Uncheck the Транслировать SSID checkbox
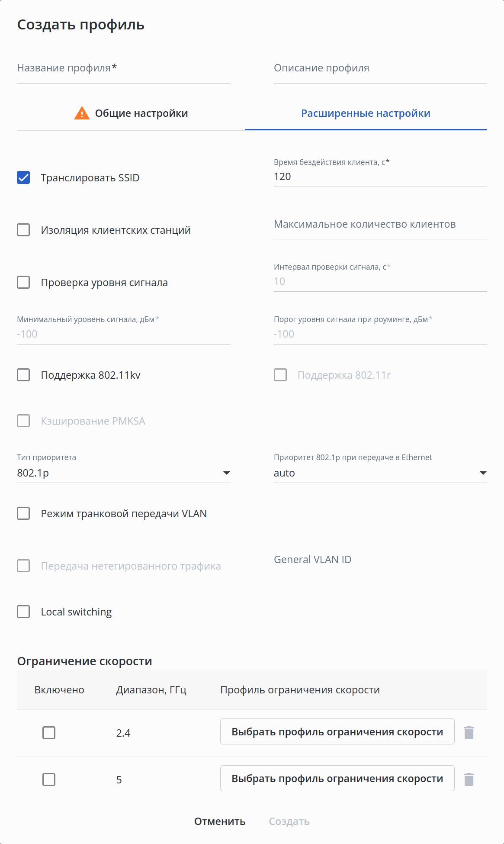Viewport: 504px width, 844px height. pyautogui.click(x=23, y=177)
